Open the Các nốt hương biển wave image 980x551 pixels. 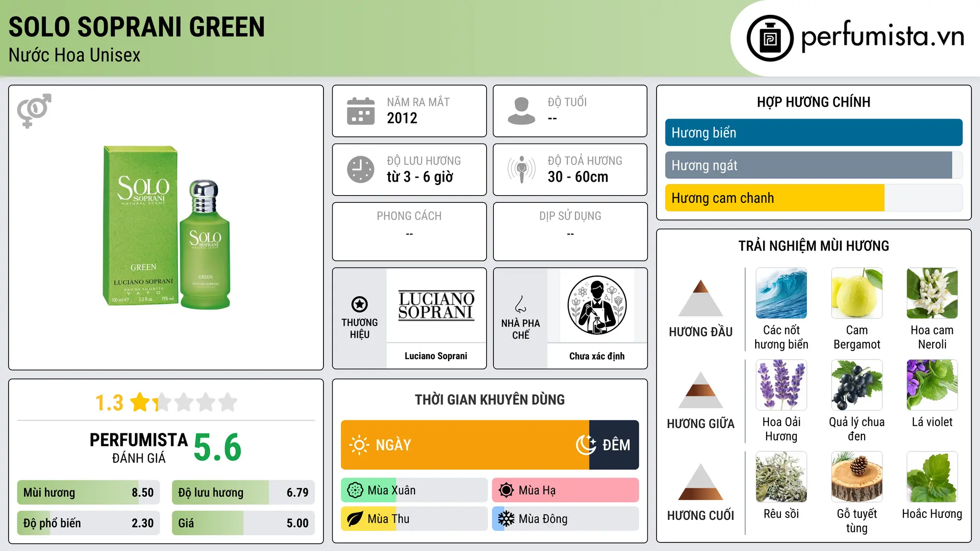(x=781, y=293)
